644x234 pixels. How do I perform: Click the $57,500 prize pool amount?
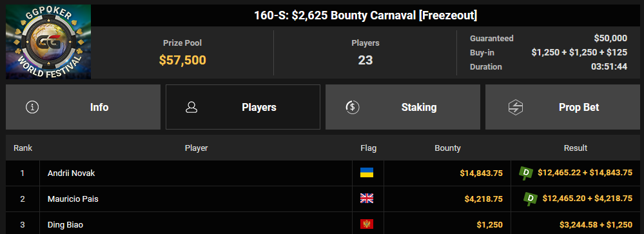click(x=182, y=60)
